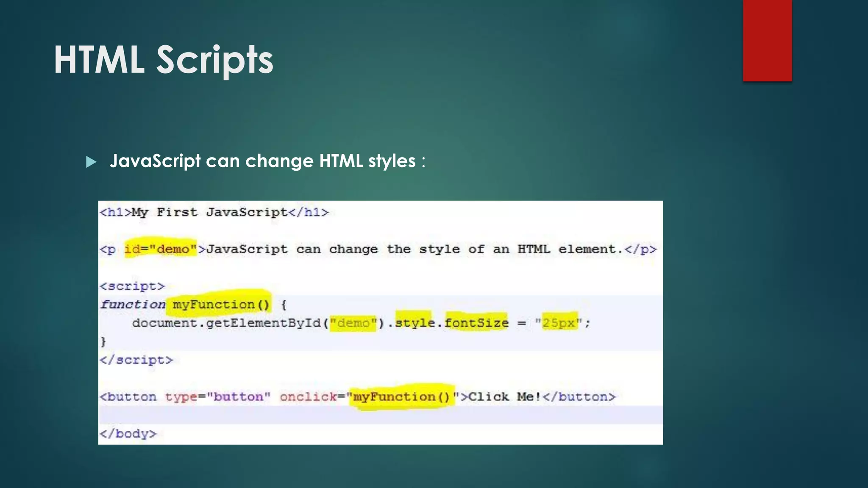
Task: Click the triangle bullet marker before JavaScript
Action: pos(91,162)
